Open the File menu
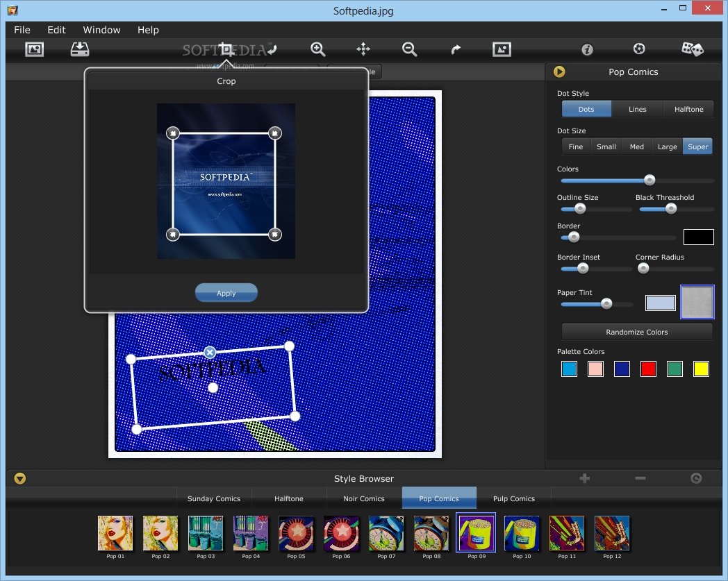Viewport: 728px width, 581px height. [x=22, y=30]
